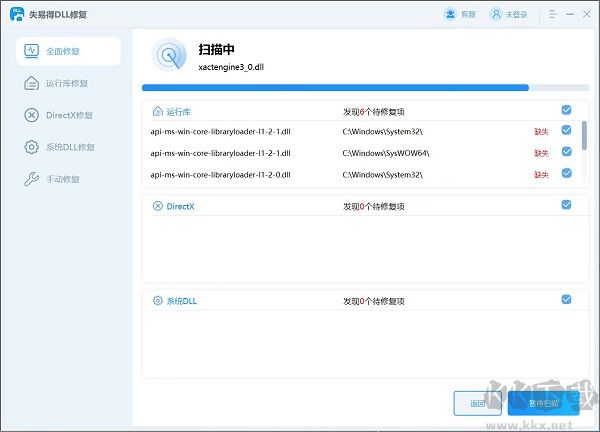Screen dimensions: 600x432
Task: Click the 运行库 section home icon
Action: 157,112
